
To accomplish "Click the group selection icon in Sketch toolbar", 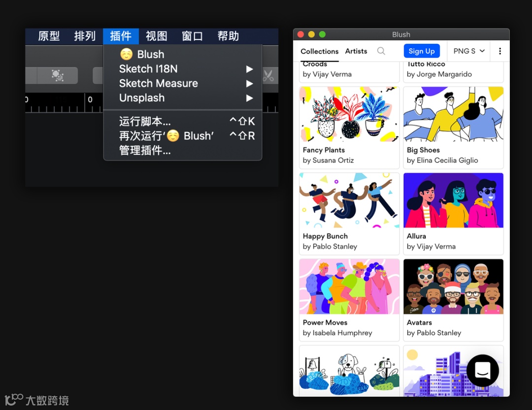I will tap(57, 75).
